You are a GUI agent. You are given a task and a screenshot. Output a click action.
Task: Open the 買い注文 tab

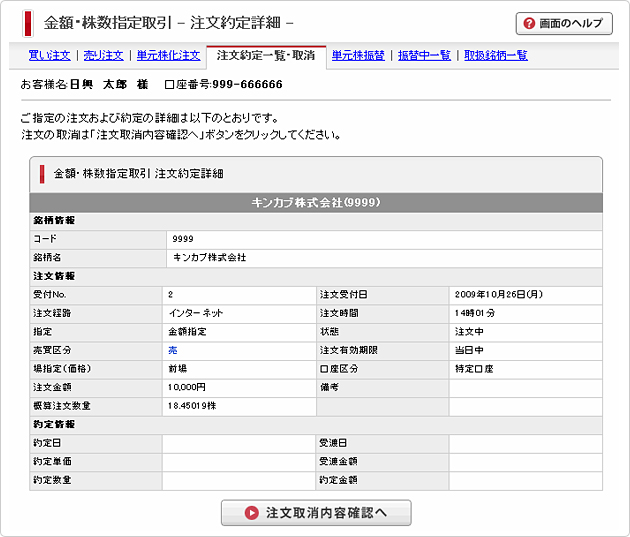(46, 56)
